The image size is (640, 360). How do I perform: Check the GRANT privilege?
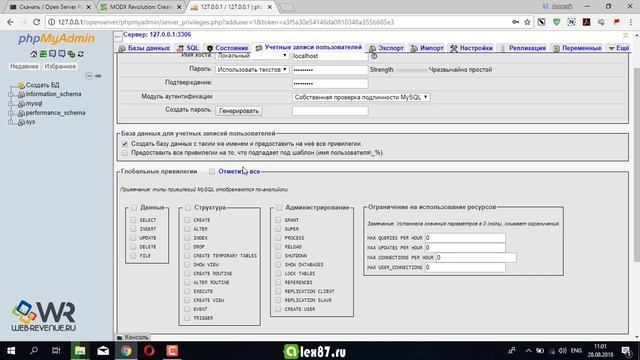pos(278,220)
